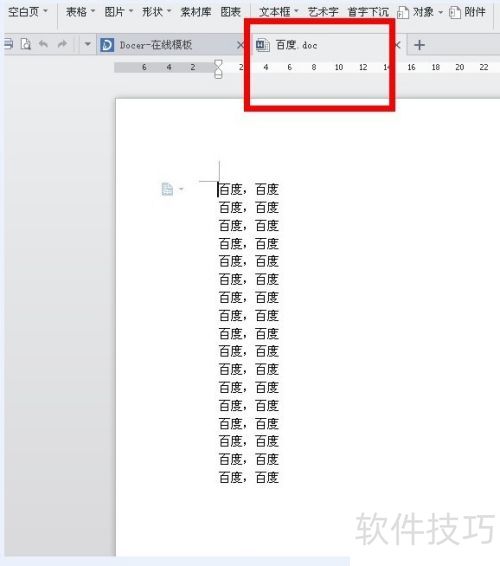
Task: Click the ruler indent marker
Action: 218,69
